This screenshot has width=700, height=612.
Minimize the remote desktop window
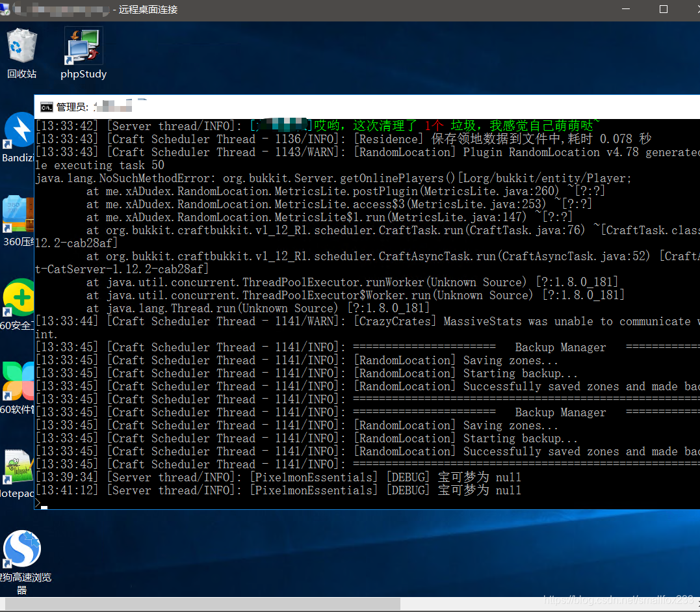(626, 9)
